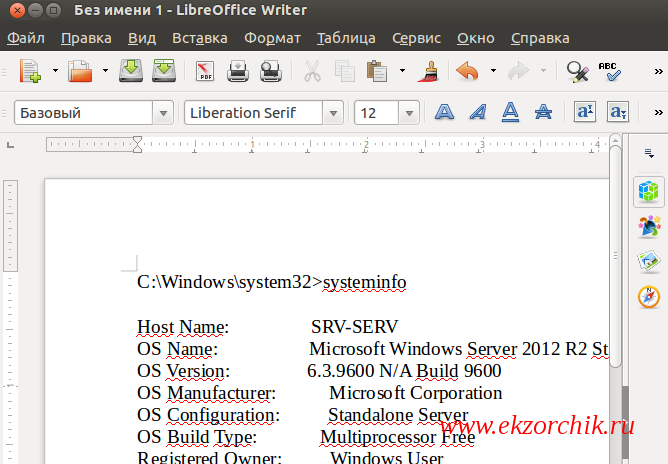The height and width of the screenshot is (464, 668).
Task: Click the indent marker on horizontal ruler
Action: pos(137,144)
